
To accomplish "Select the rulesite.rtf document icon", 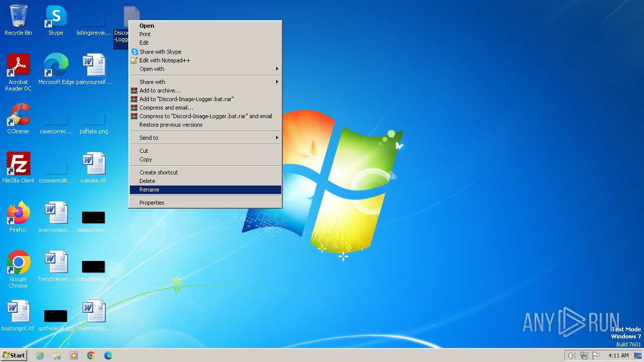I will (x=94, y=168).
